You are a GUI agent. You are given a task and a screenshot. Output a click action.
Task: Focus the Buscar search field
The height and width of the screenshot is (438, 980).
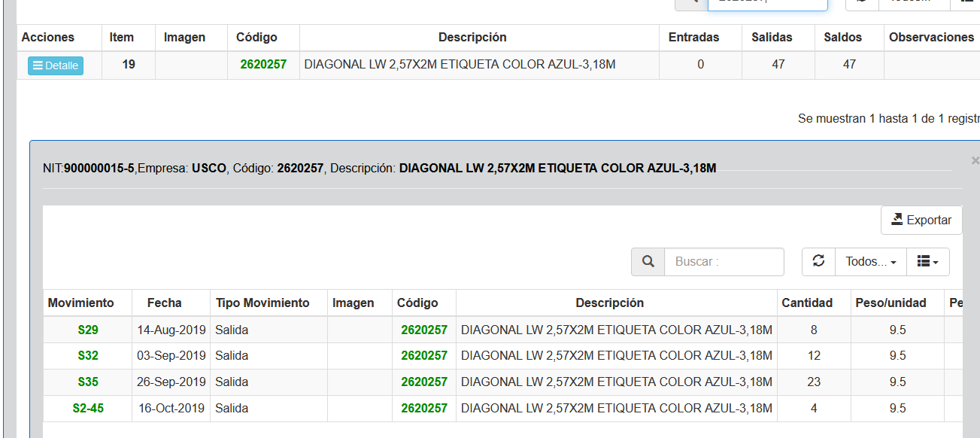(724, 261)
